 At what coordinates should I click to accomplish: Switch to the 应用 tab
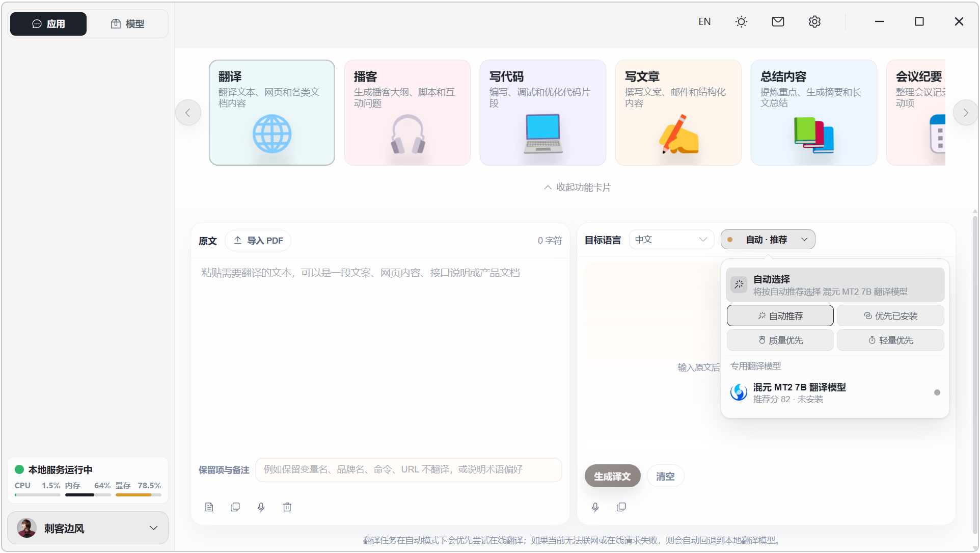coord(48,24)
